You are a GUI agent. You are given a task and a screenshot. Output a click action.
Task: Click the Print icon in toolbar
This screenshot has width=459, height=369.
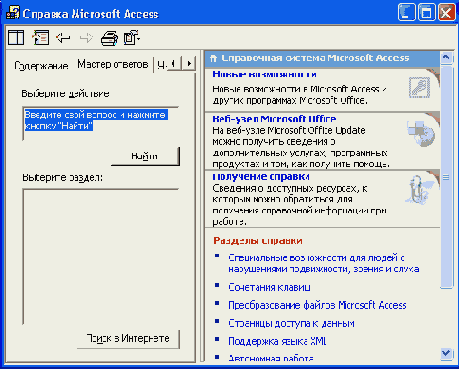click(x=109, y=38)
